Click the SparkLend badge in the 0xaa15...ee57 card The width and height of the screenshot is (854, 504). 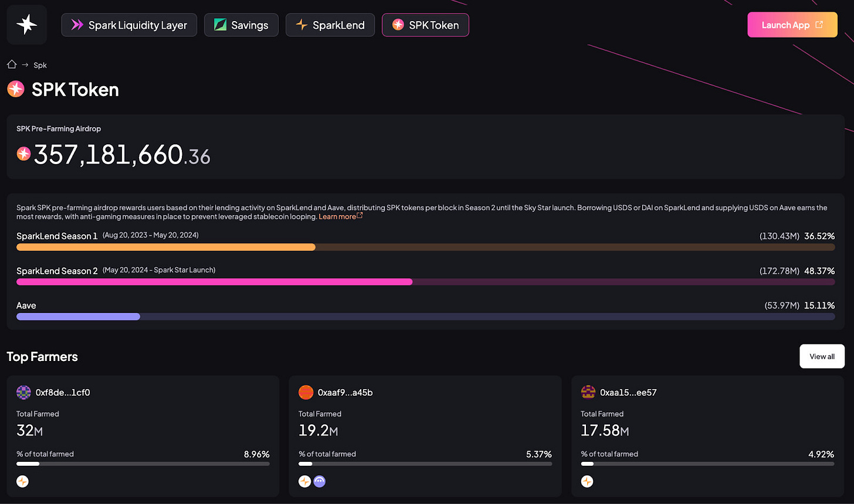point(587,482)
